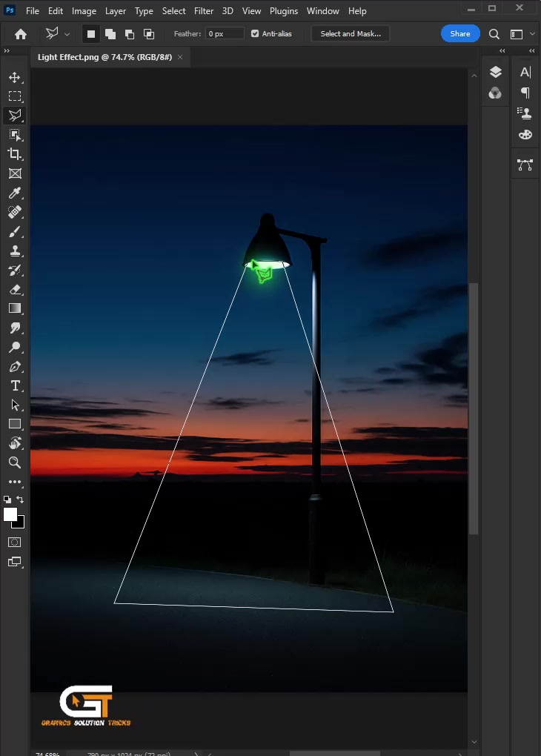The image size is (541, 756).
Task: Open the Swatches palette panel icon
Action: [525, 134]
